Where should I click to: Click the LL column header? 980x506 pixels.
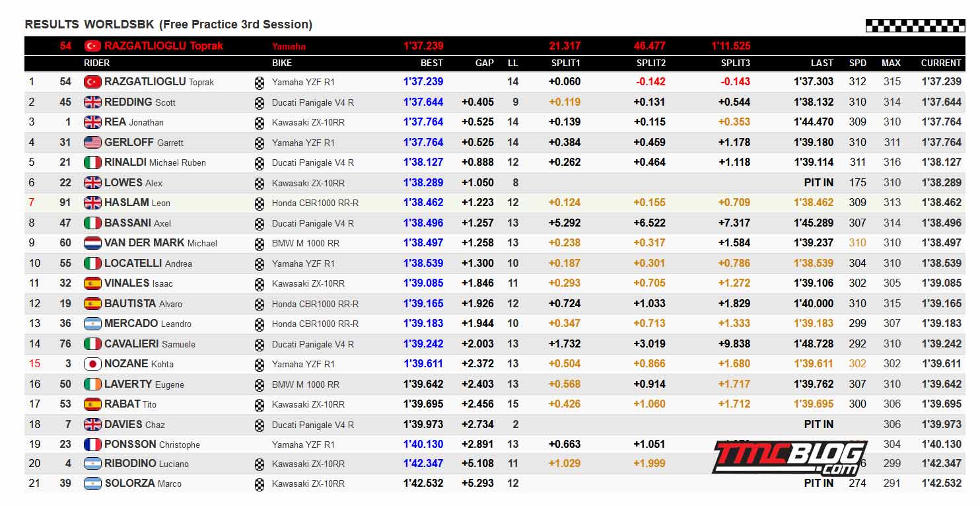coord(513,63)
